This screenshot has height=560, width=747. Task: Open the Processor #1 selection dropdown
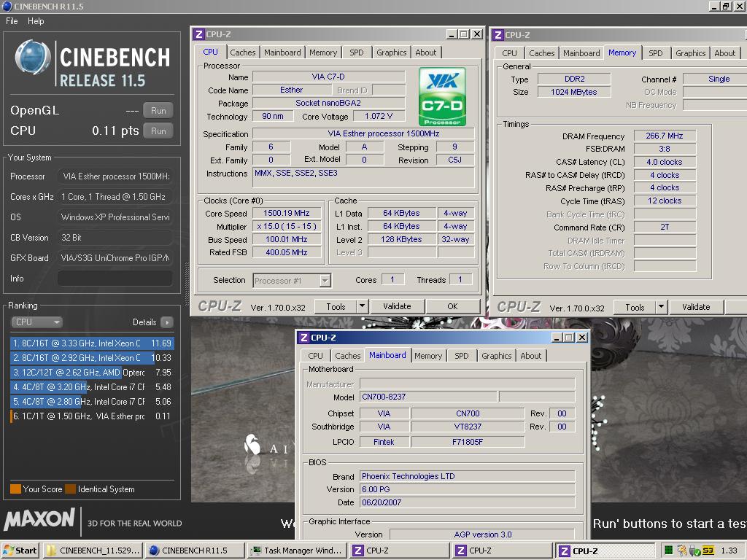point(325,281)
